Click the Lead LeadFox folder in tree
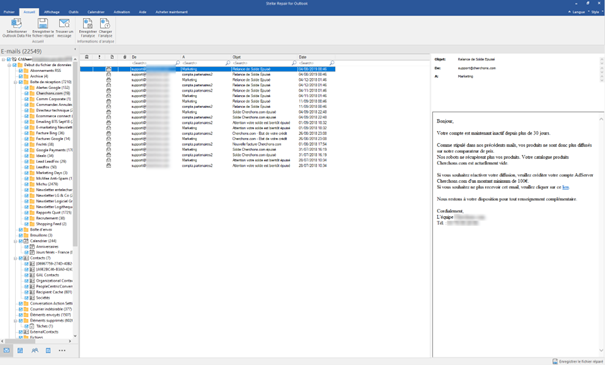Image resolution: width=605 pixels, height=365 pixels. tap(51, 161)
